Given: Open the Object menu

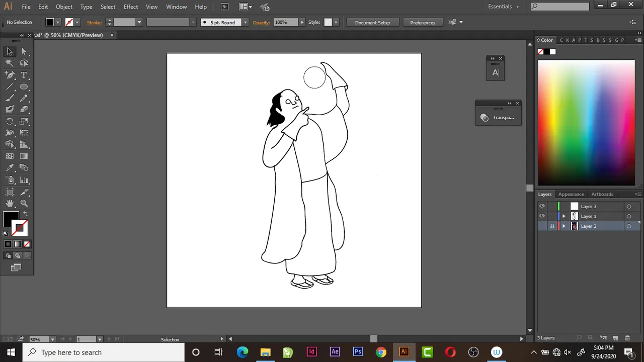Looking at the screenshot, I should click(64, 7).
